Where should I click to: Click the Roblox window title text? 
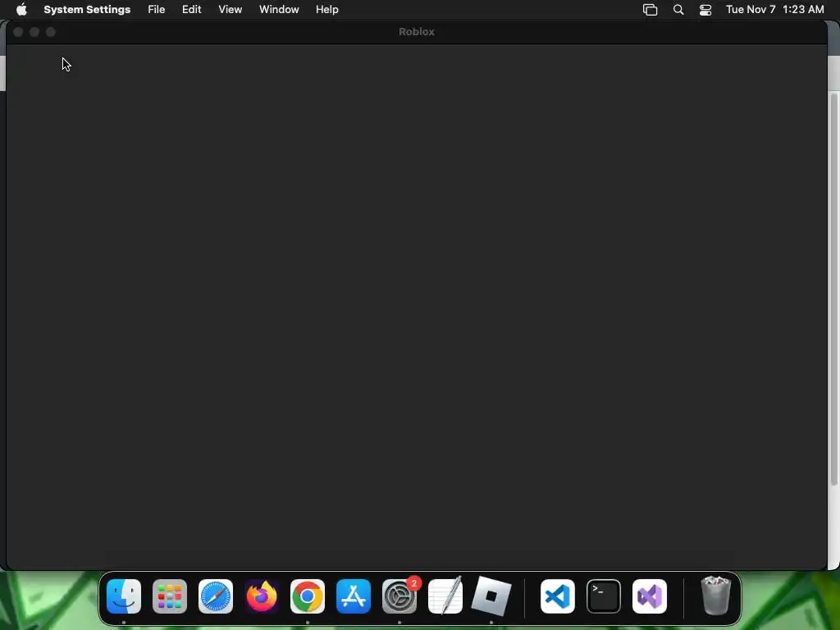416,32
